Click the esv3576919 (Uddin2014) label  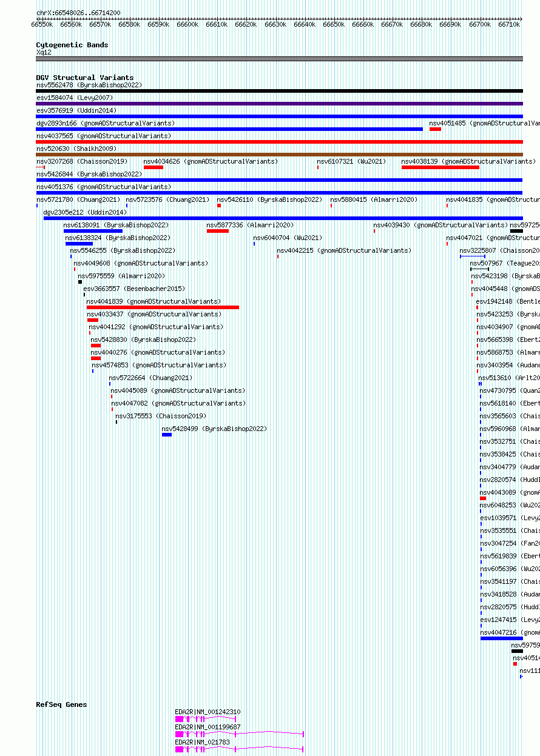[x=76, y=110]
